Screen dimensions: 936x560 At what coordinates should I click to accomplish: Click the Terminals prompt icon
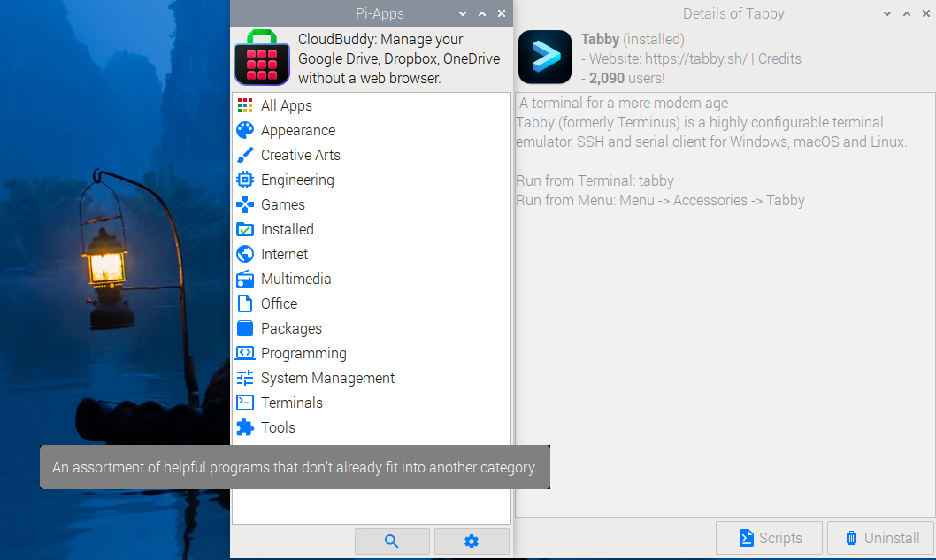coord(245,403)
